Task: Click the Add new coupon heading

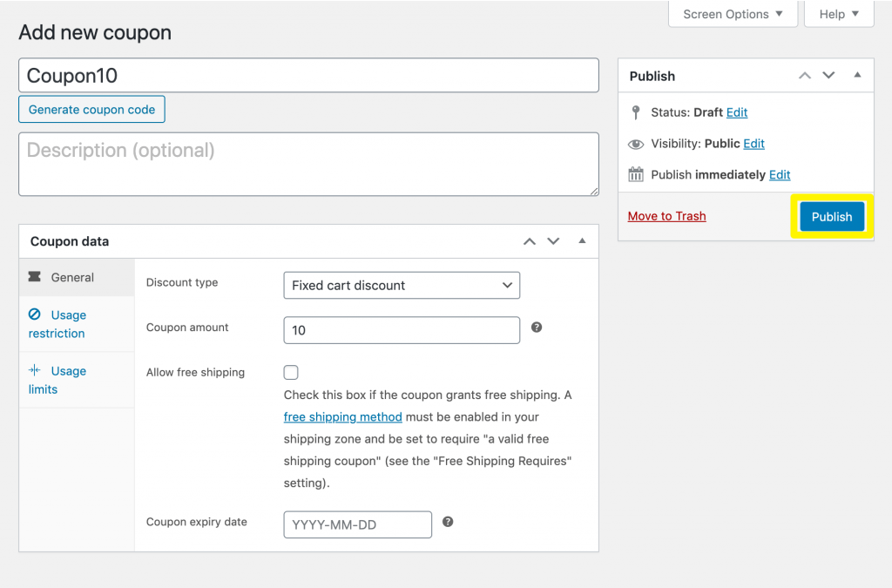Action: pyautogui.click(x=95, y=32)
